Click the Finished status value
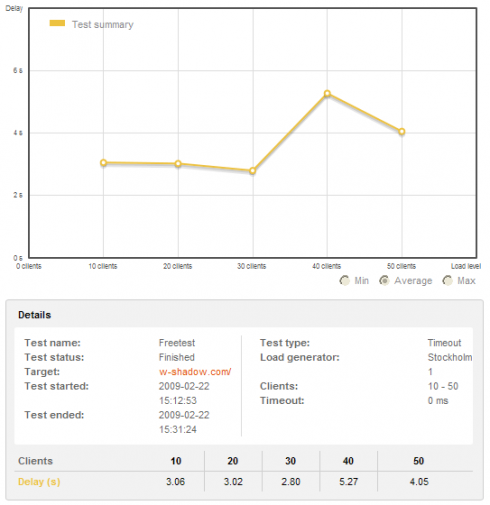Screen dimensions: 490x505 pyautogui.click(x=177, y=357)
